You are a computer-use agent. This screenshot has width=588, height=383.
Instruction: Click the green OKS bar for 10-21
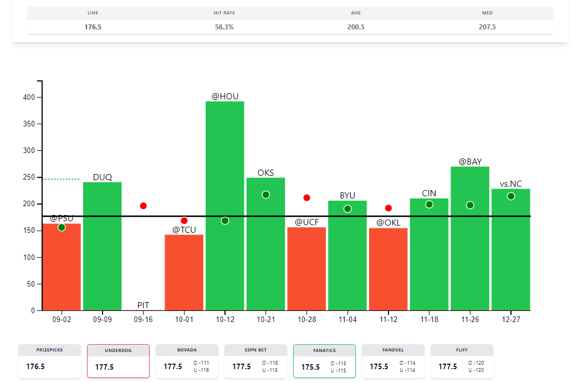[x=266, y=244]
